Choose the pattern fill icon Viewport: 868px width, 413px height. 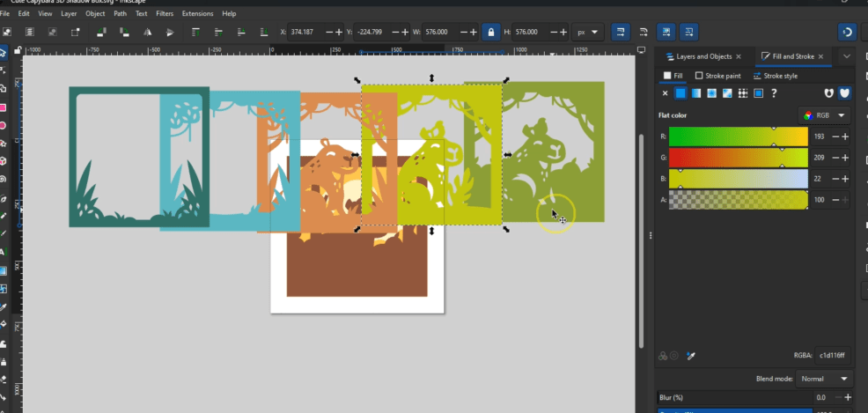[741, 93]
